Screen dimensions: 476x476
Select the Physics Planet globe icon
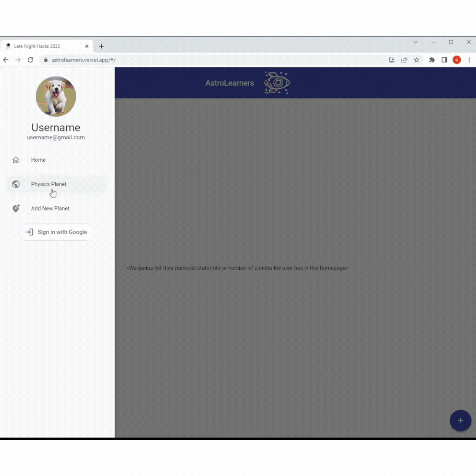coord(16,184)
